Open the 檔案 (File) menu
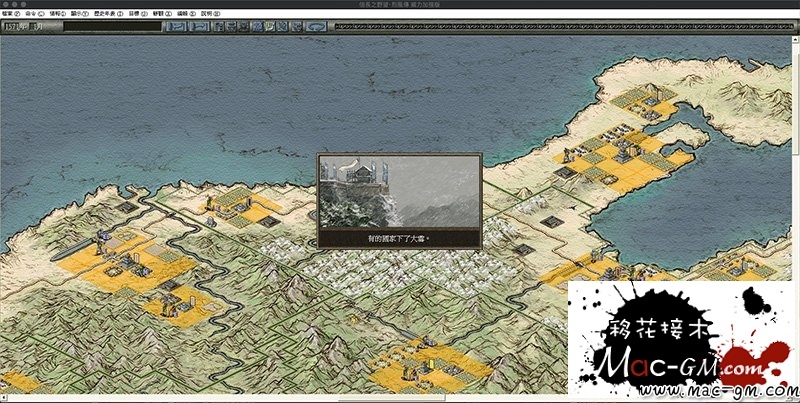Viewport: 800px width, 403px height. coord(11,13)
